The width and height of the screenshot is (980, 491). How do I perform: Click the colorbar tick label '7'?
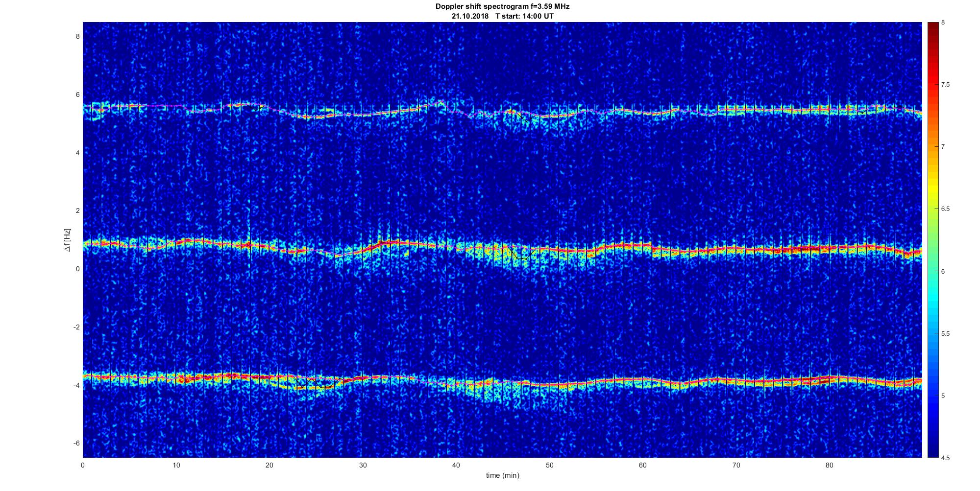click(x=943, y=147)
